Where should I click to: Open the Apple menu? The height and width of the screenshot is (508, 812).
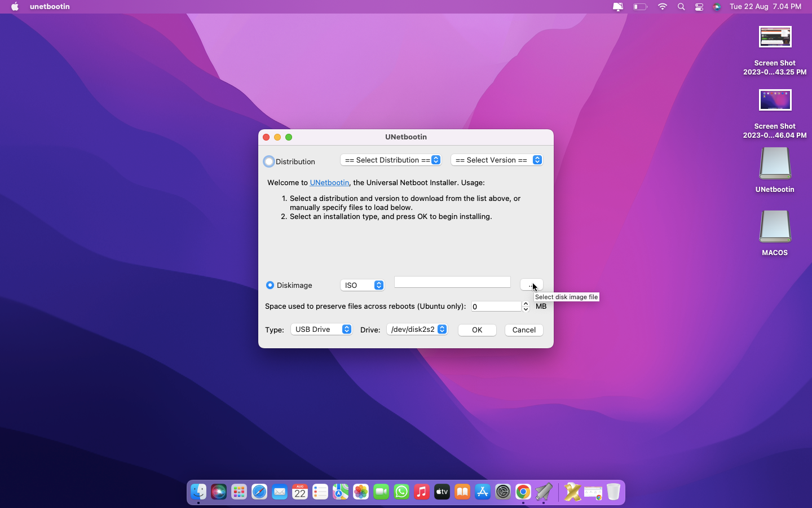coord(15,7)
